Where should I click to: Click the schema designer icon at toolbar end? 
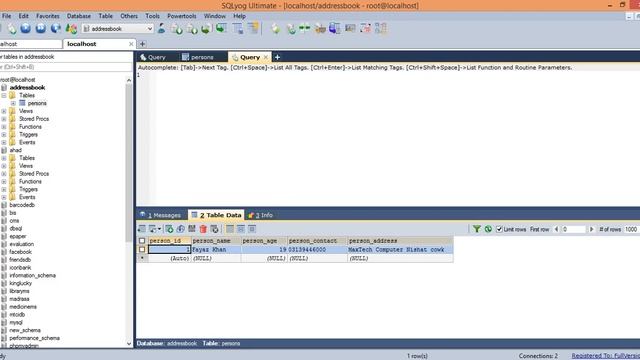(381, 28)
